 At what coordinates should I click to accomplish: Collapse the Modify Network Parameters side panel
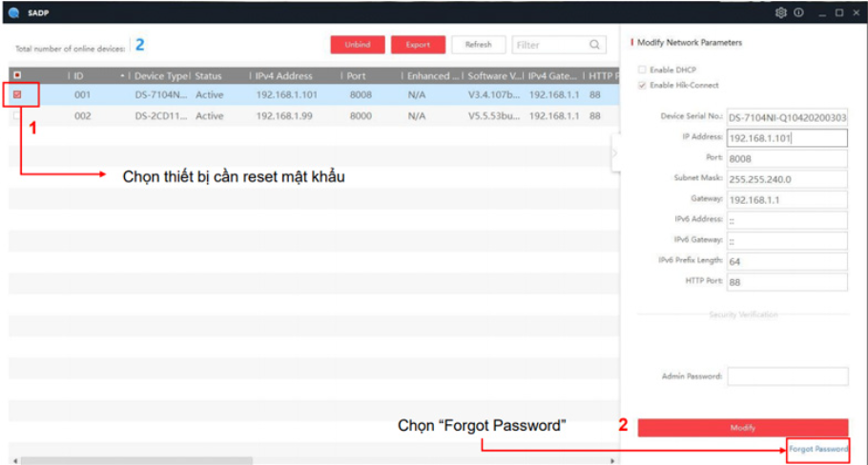click(x=615, y=152)
